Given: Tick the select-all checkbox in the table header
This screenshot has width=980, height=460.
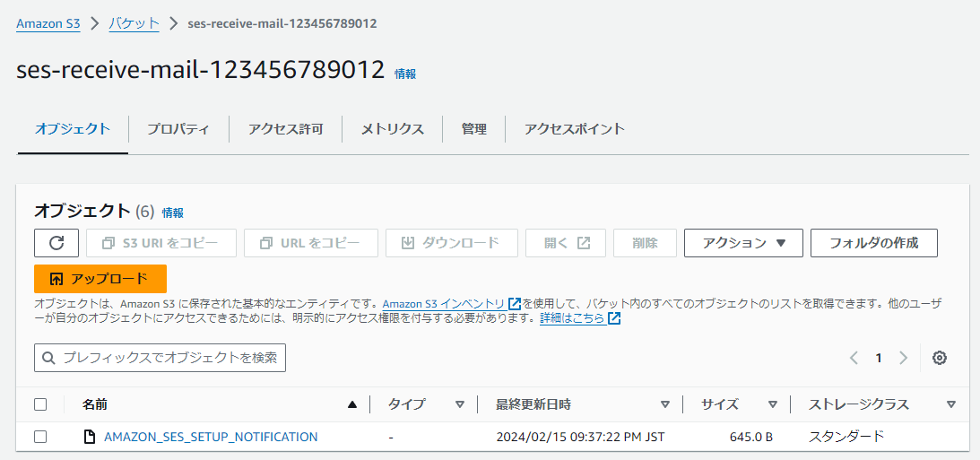Looking at the screenshot, I should tap(40, 404).
